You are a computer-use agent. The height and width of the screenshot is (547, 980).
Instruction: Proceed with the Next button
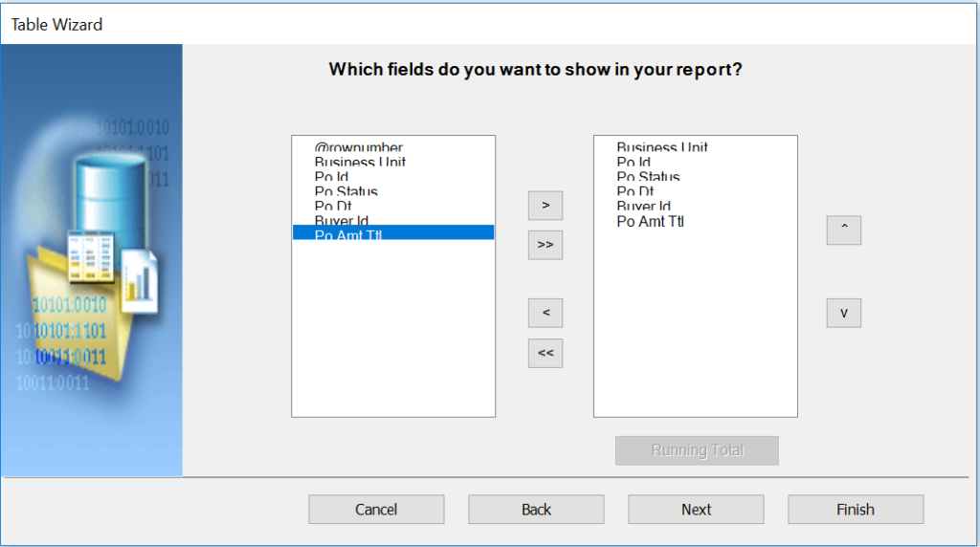point(697,510)
